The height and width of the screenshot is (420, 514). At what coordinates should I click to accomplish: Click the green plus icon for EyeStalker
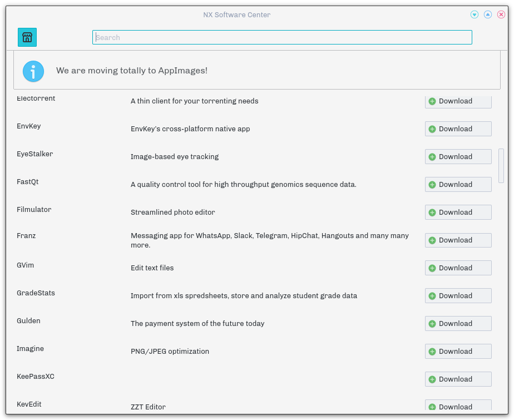pos(432,157)
